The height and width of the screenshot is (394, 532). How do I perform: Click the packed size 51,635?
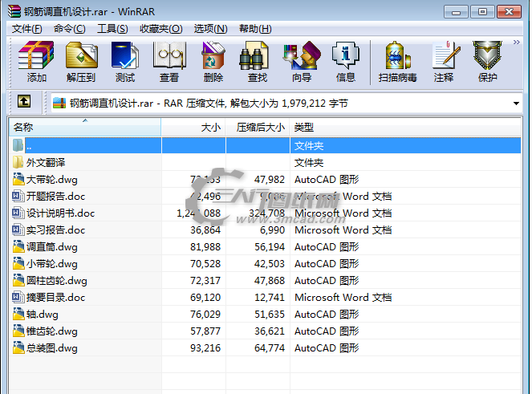click(x=270, y=315)
